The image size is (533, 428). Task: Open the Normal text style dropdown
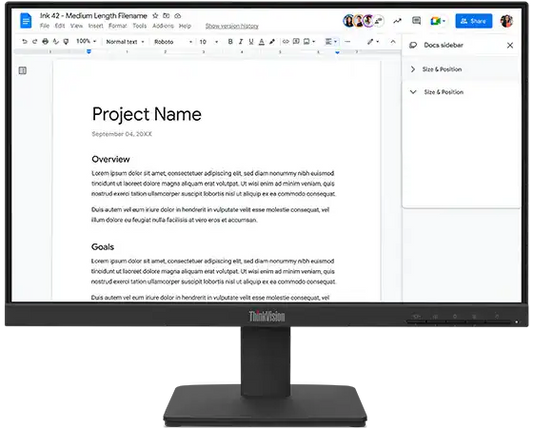(x=125, y=42)
